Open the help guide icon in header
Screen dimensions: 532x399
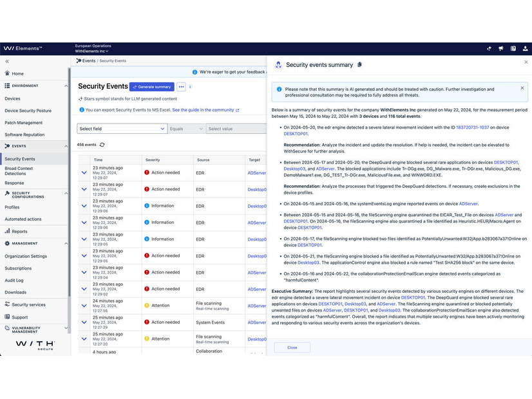tap(513, 48)
